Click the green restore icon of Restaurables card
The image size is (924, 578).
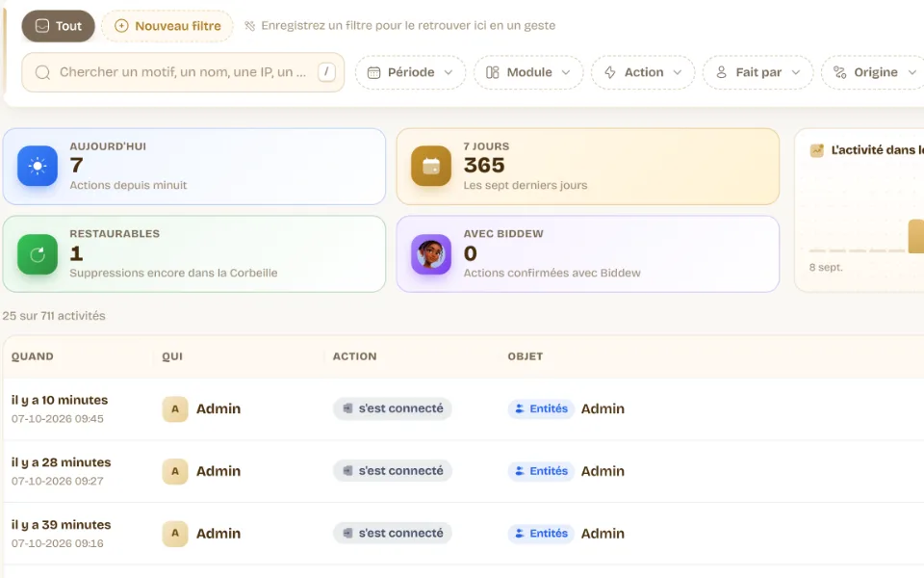pos(38,254)
